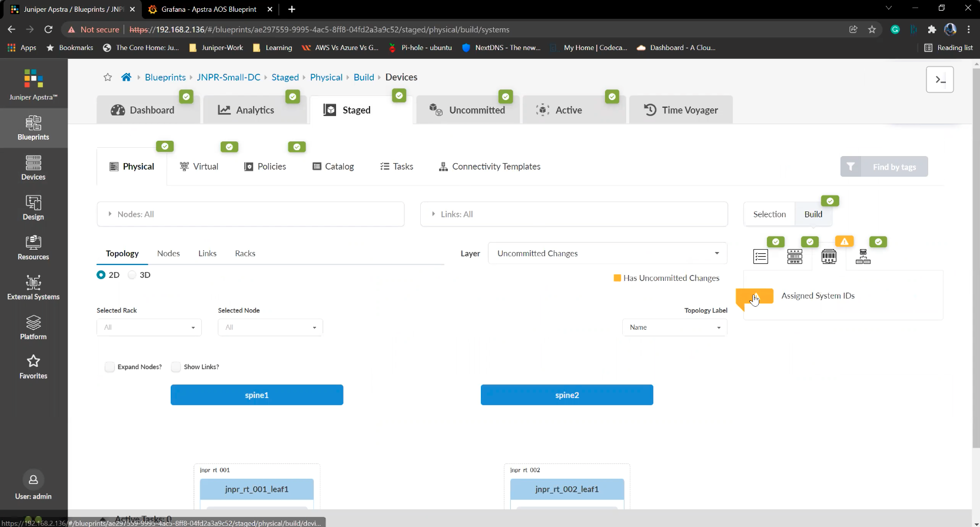Open the Favorites sidebar section
Viewport: 980px width, 527px height.
[34, 367]
